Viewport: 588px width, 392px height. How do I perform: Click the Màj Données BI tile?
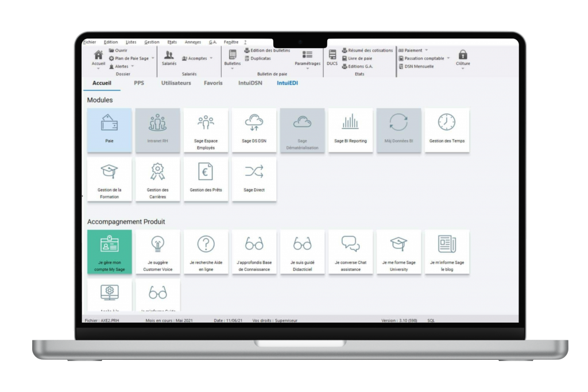pos(399,130)
